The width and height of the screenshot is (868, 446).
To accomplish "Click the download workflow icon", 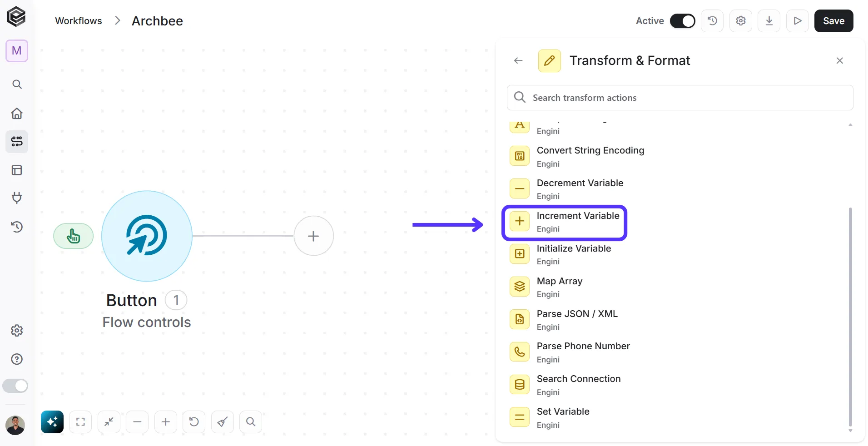I will (769, 21).
